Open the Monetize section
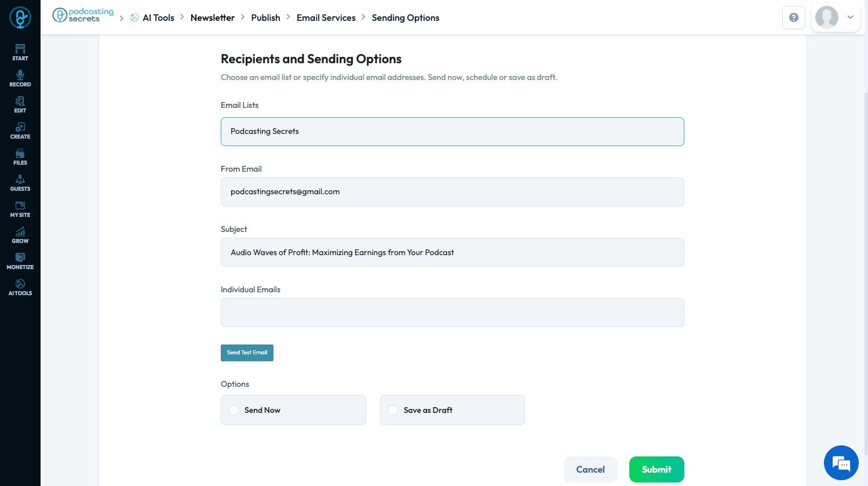The height and width of the screenshot is (486, 868). [20, 261]
